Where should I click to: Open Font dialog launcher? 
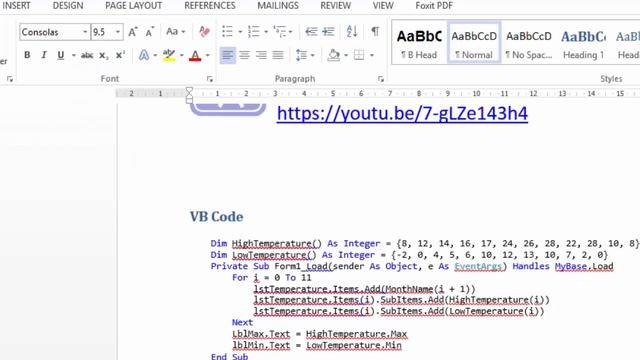click(x=210, y=79)
